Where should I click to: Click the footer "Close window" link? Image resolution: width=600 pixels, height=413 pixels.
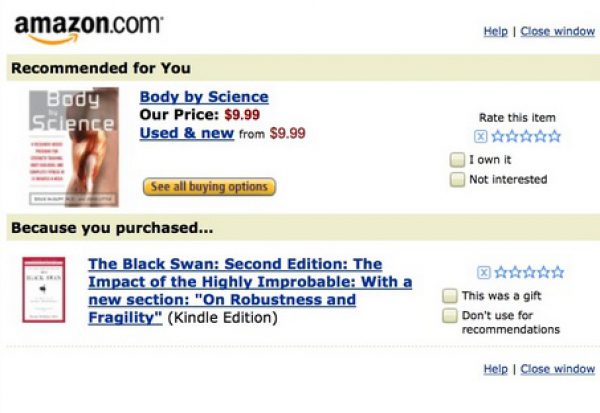point(557,369)
